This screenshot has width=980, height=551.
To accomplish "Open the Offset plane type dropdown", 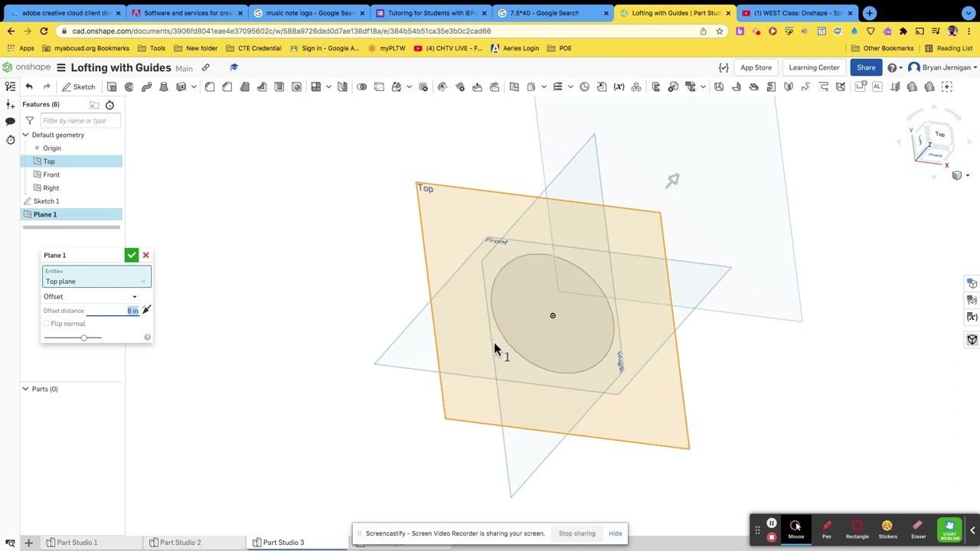I will point(91,296).
